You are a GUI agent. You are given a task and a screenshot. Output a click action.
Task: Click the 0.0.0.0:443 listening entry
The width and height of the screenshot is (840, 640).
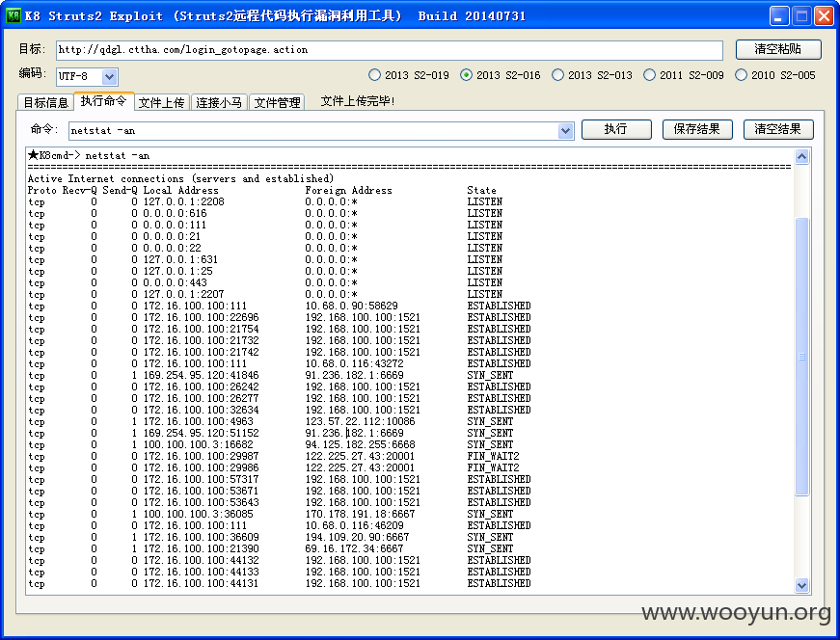(175, 282)
